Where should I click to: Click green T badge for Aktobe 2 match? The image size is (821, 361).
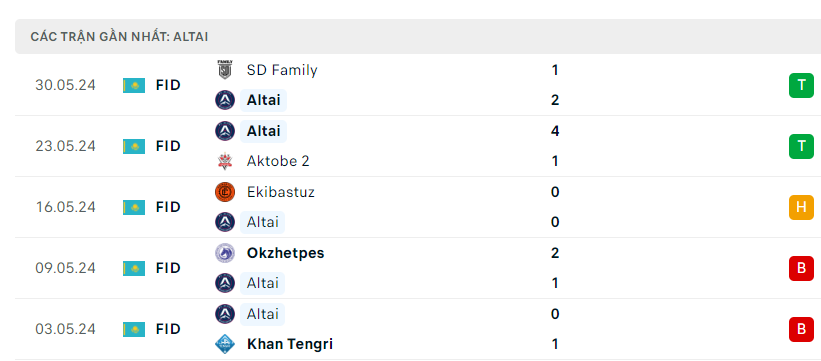[x=801, y=146]
